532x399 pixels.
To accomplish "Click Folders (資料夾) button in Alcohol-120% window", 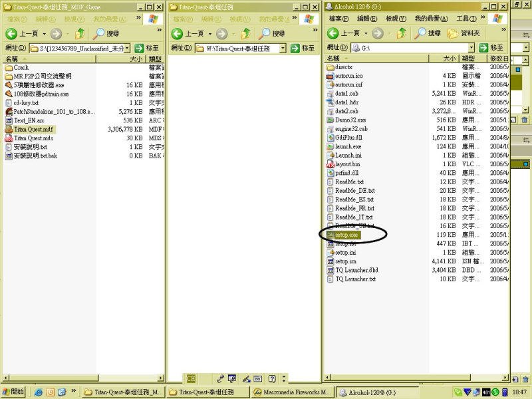I will click(x=464, y=33).
